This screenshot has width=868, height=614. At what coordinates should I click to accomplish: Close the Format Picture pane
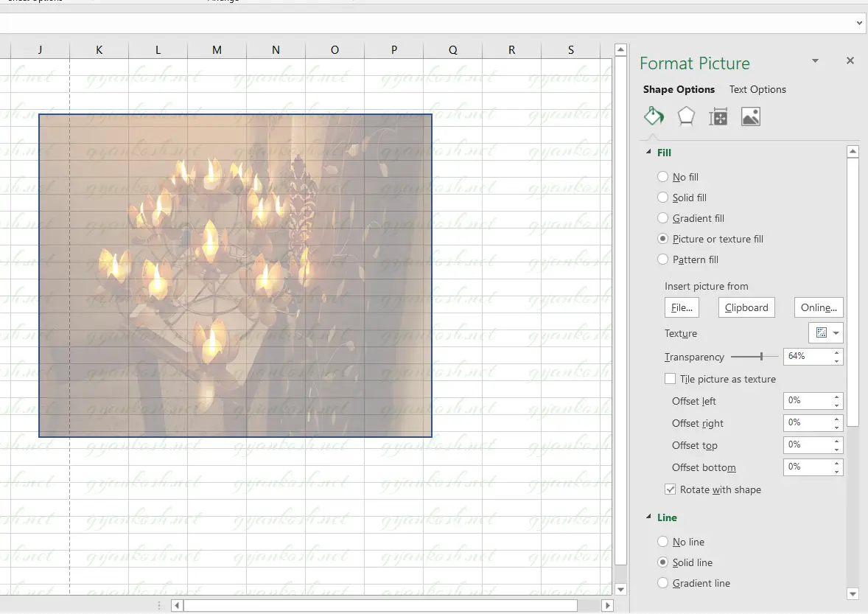850,60
